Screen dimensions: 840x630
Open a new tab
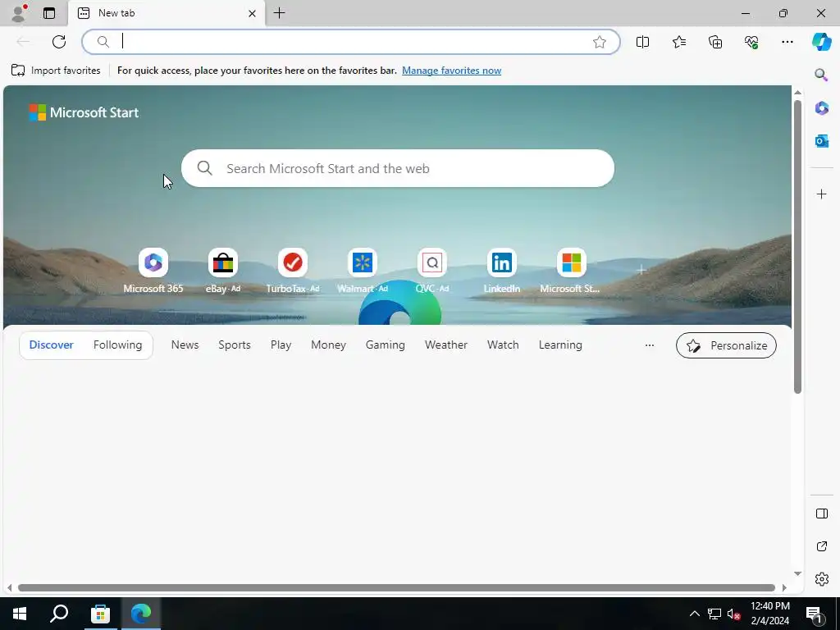point(279,13)
